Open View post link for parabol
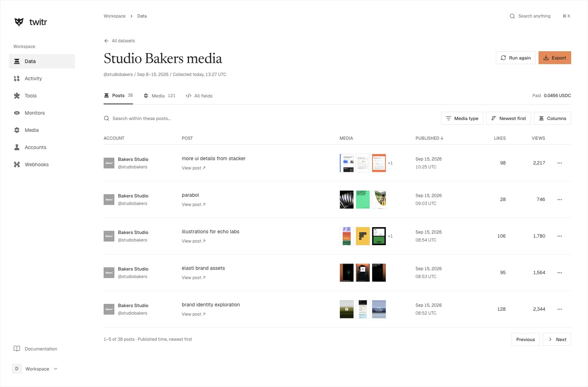 point(194,205)
